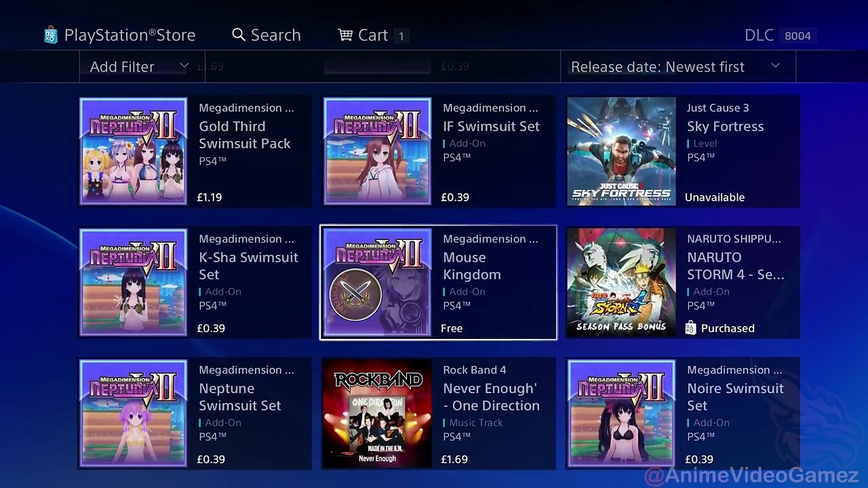
Task: Click the Add-On label on Mouse Kingdom
Action: [x=467, y=291]
